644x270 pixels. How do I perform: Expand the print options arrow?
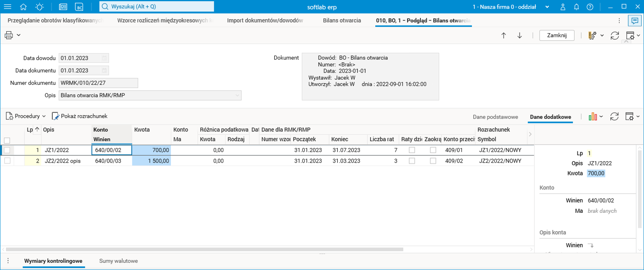click(x=19, y=35)
